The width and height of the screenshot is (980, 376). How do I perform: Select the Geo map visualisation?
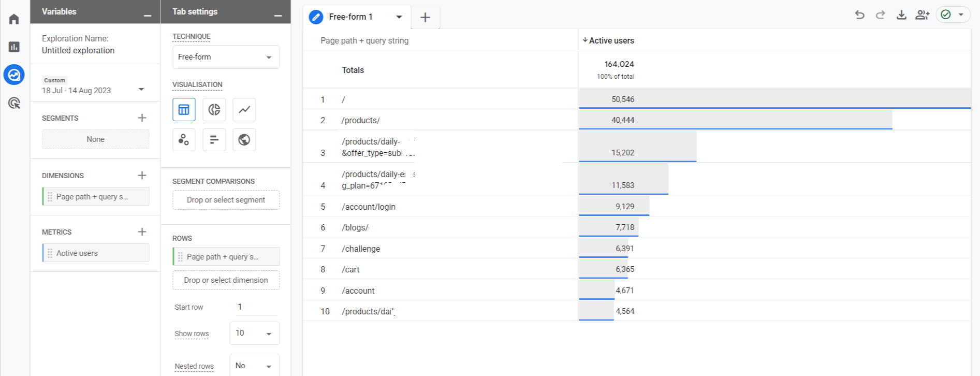point(244,140)
